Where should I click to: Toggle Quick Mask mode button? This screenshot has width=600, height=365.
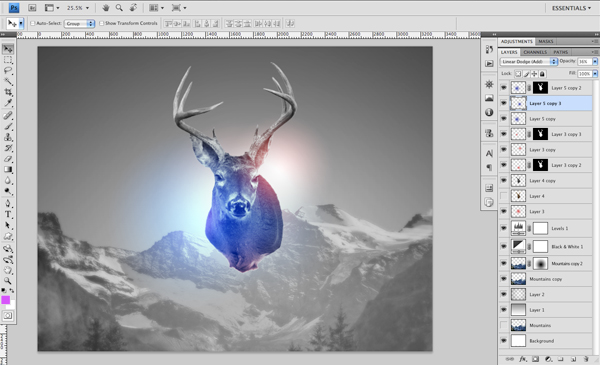(8, 316)
